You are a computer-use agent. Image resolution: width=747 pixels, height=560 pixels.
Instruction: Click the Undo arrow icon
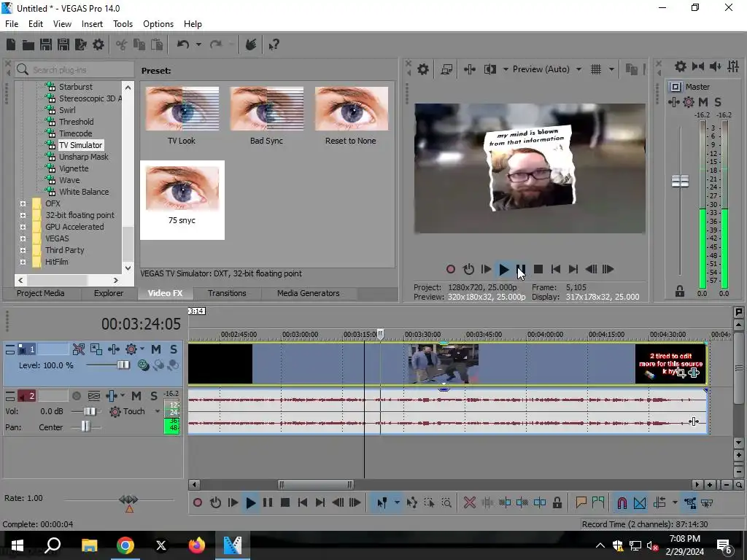(x=183, y=44)
